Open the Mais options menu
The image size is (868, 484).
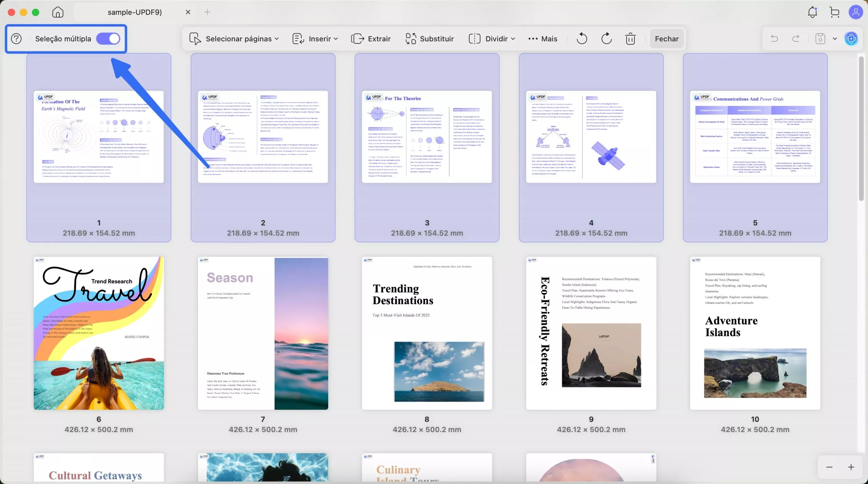(543, 39)
